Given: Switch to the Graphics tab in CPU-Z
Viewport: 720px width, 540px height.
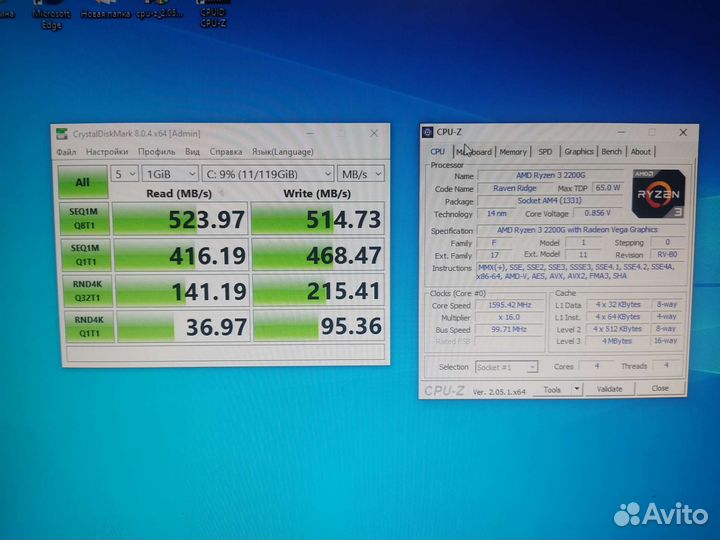Looking at the screenshot, I should (x=579, y=151).
